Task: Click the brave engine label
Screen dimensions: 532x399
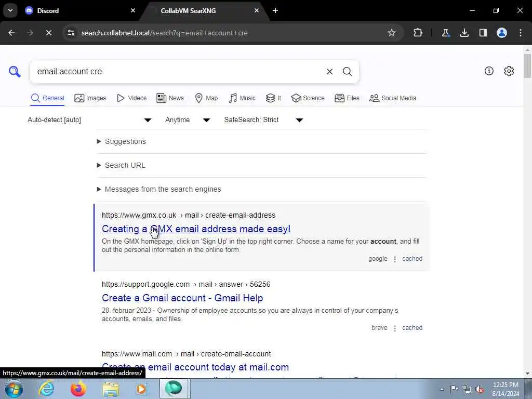Action: (379, 328)
